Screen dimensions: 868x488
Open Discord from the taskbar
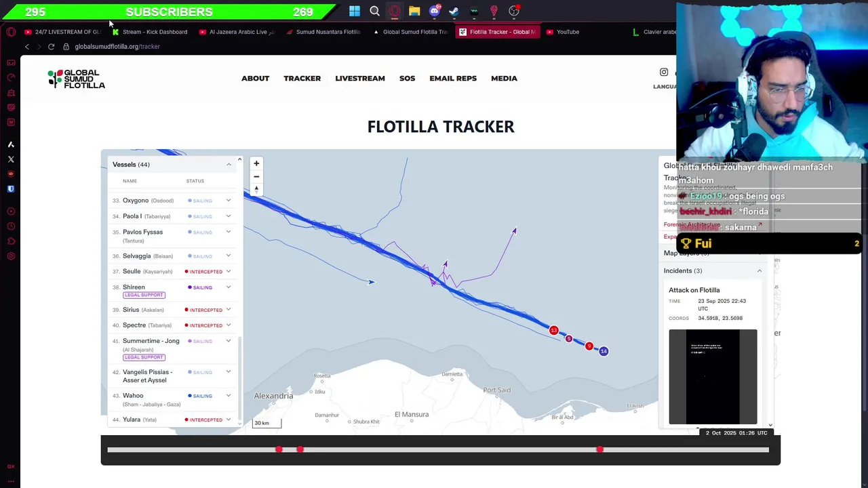[x=435, y=11]
